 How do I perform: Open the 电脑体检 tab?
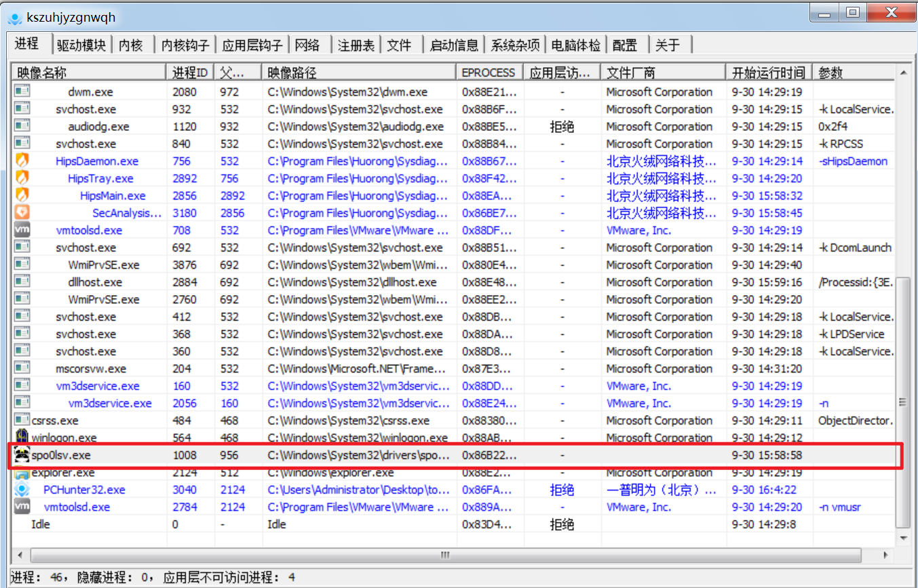575,45
